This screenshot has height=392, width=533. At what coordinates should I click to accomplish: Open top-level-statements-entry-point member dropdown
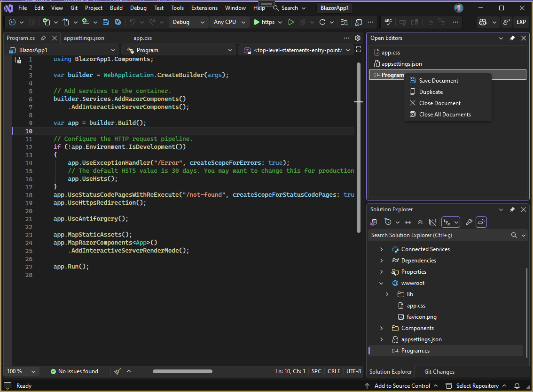tap(297, 50)
